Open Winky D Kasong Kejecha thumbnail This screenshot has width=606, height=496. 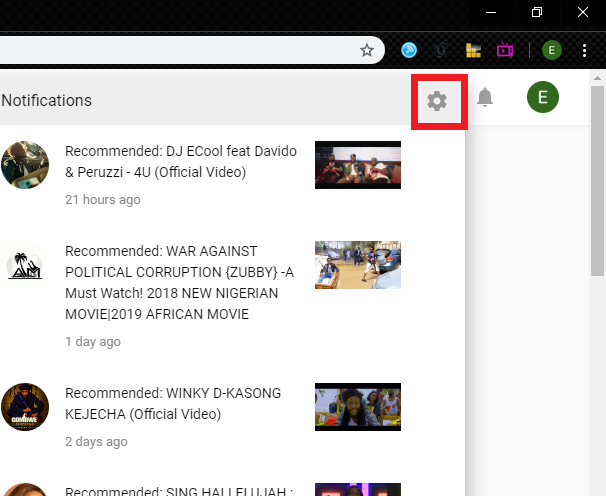[x=358, y=407]
